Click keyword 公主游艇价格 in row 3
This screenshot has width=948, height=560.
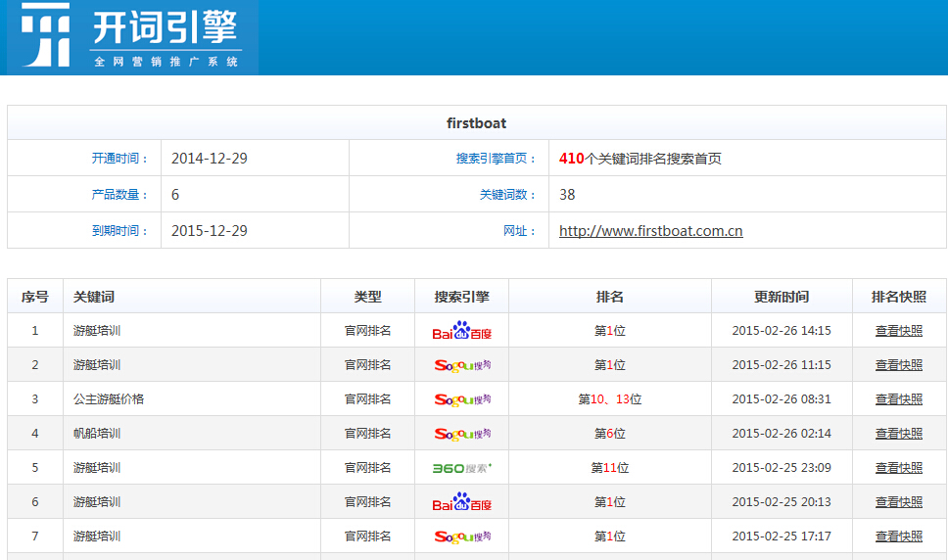pos(109,399)
